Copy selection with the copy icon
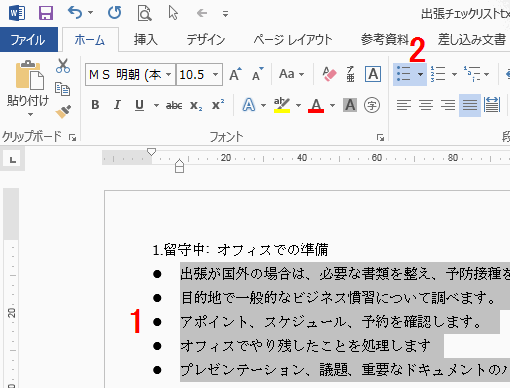510x388 pixels. coord(62,89)
